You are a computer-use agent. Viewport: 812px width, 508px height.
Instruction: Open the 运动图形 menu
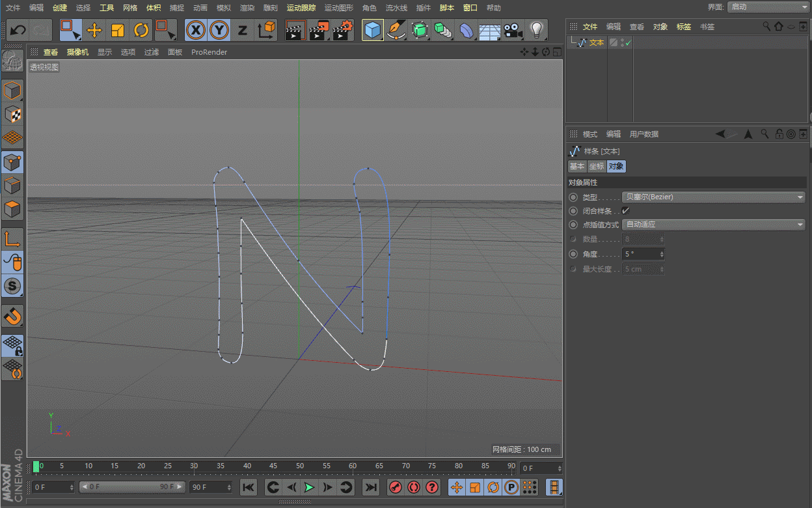pos(338,8)
